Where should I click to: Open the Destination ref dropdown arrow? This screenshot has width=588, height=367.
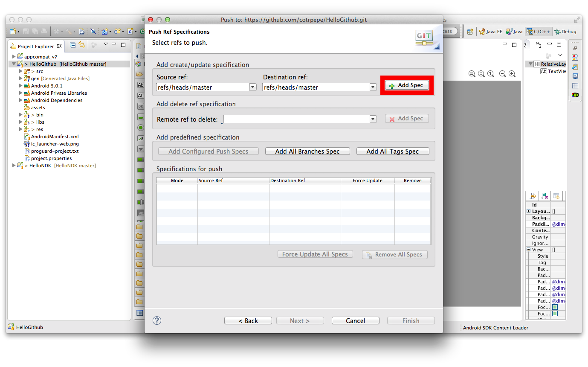[373, 87]
